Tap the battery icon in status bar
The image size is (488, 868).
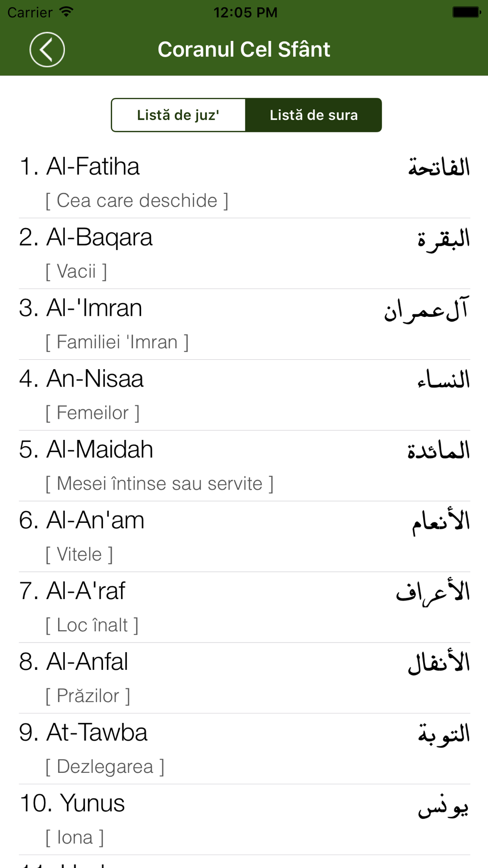tap(466, 12)
